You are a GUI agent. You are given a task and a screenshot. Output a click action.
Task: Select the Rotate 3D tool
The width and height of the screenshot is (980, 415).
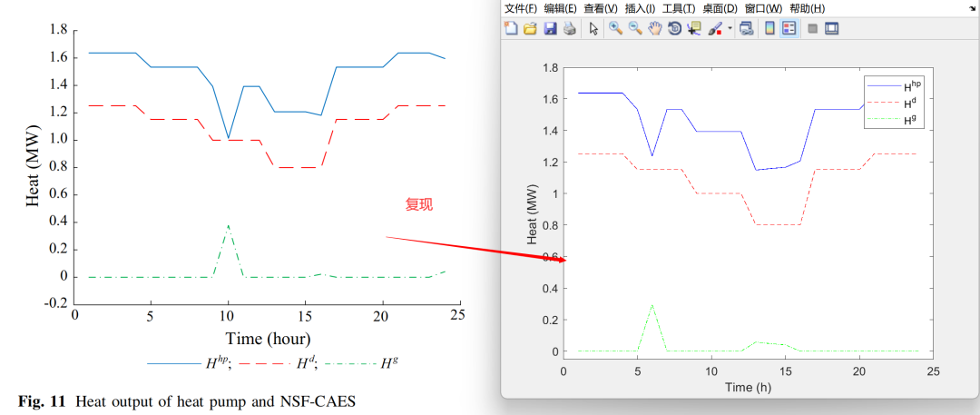(674, 28)
